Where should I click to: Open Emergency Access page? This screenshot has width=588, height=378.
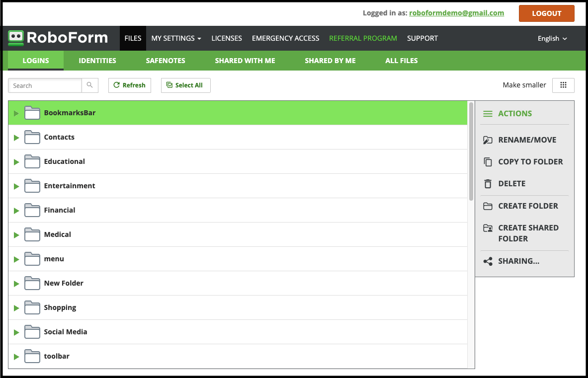coord(285,38)
